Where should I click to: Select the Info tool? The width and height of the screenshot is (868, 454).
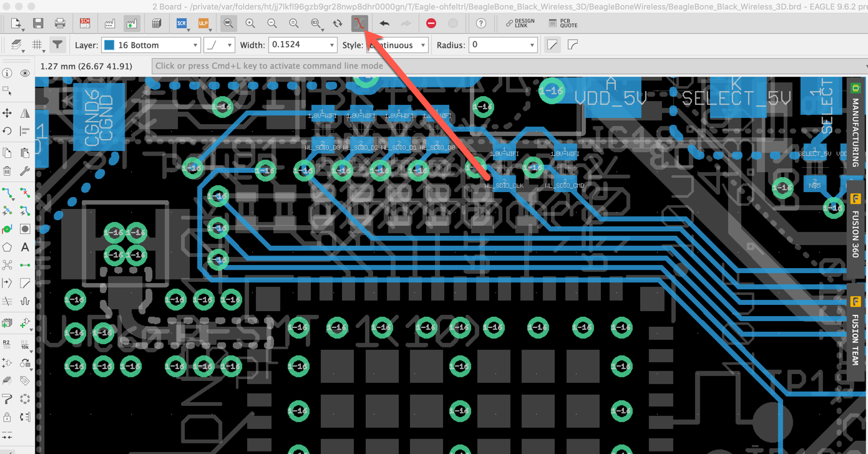[x=6, y=73]
